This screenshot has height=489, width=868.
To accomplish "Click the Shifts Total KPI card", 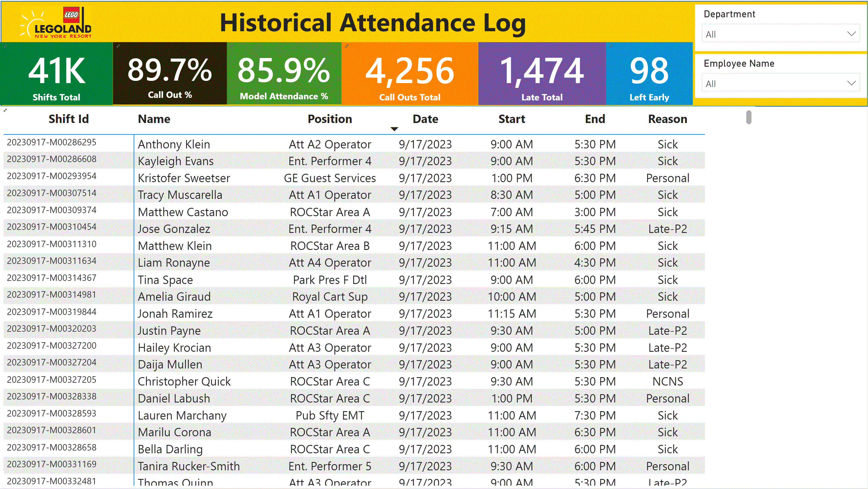I will click(55, 74).
